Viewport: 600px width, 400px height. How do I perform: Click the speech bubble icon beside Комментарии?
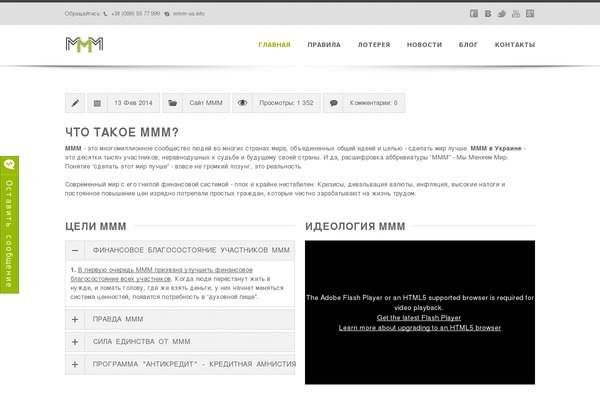333,103
